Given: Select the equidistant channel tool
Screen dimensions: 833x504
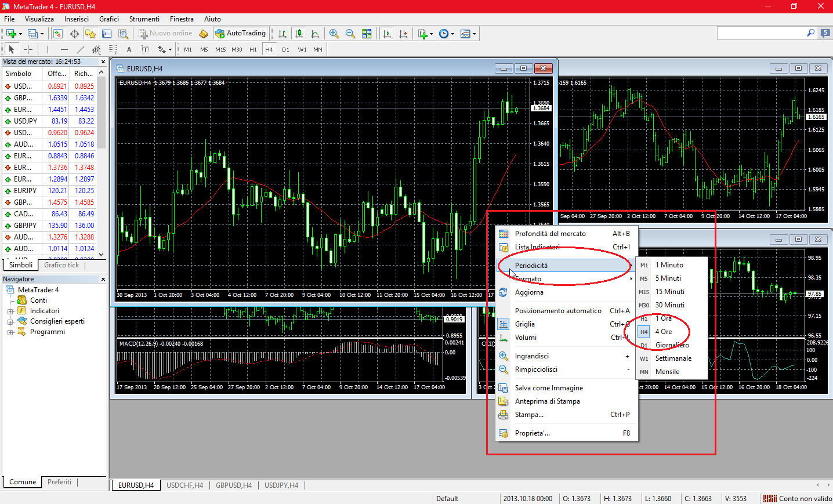Looking at the screenshot, I should tap(96, 49).
